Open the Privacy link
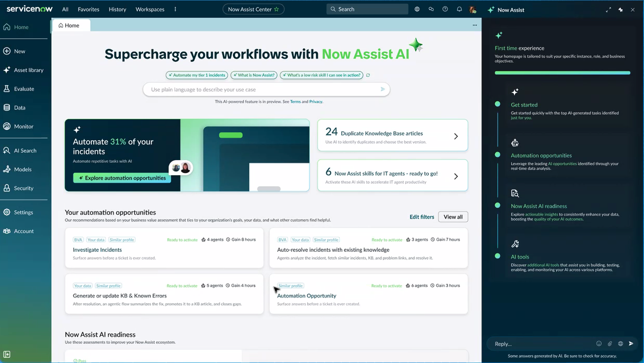The width and height of the screenshot is (644, 363). coord(315,102)
